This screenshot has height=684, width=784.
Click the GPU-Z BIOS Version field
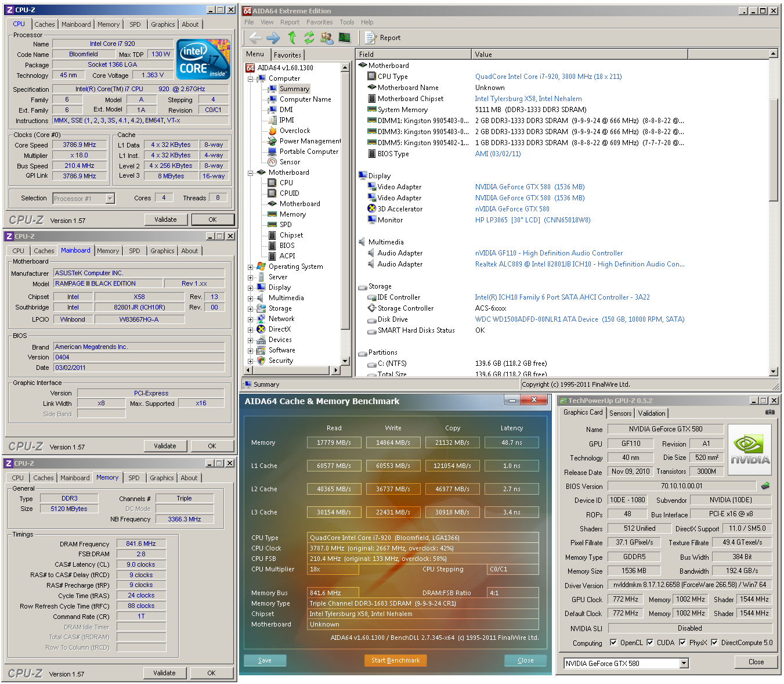coord(682,486)
